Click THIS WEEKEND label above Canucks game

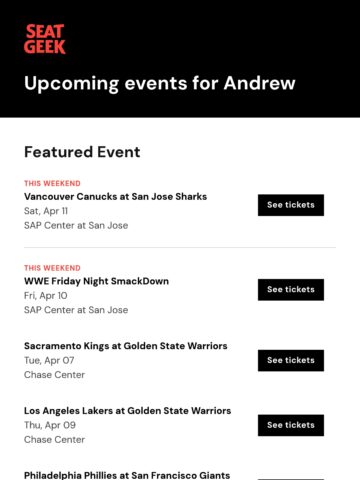tap(52, 183)
